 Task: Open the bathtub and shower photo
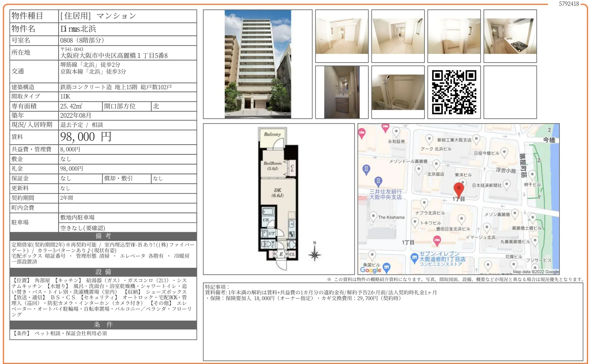[398, 92]
